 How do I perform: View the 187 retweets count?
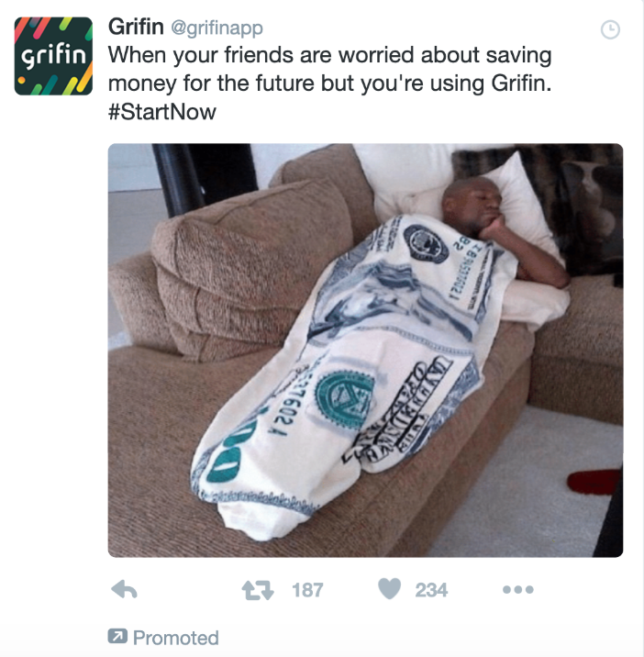pyautogui.click(x=307, y=590)
